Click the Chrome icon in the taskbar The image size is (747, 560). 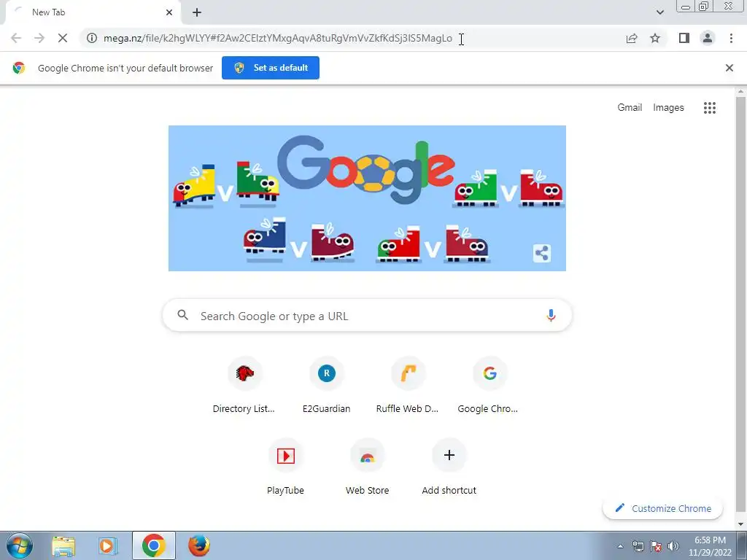pyautogui.click(x=153, y=545)
